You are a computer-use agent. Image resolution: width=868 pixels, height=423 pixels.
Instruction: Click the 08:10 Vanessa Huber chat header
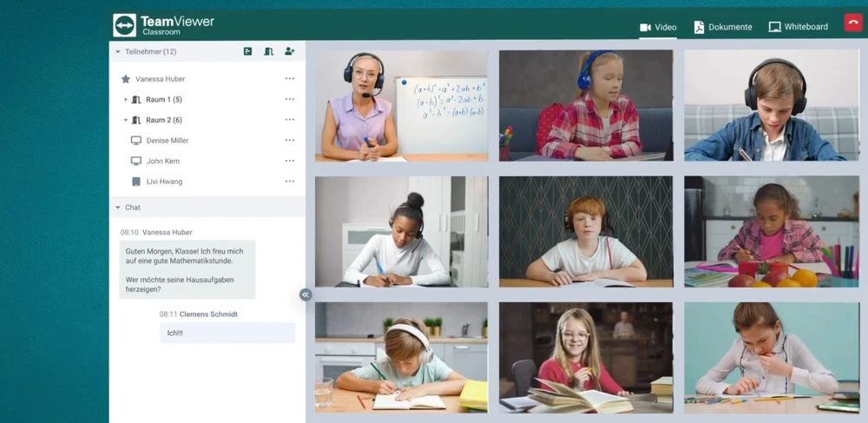pos(156,233)
